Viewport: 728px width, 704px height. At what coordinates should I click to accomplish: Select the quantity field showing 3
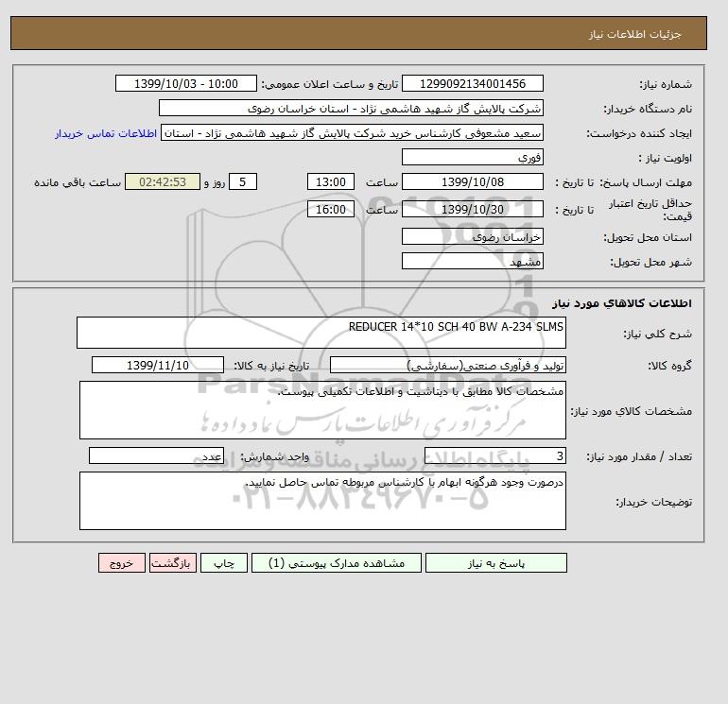coord(494,456)
